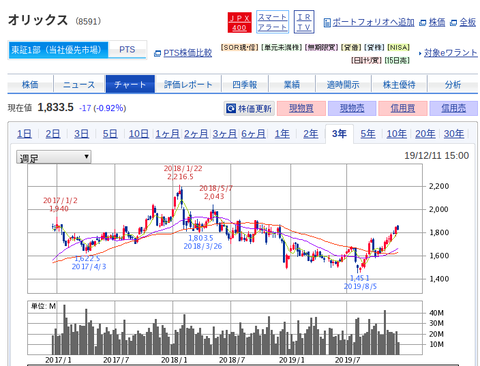Viewport: 480px width, 366px height.
Task: Open the IR TV icon
Action: click(x=304, y=22)
